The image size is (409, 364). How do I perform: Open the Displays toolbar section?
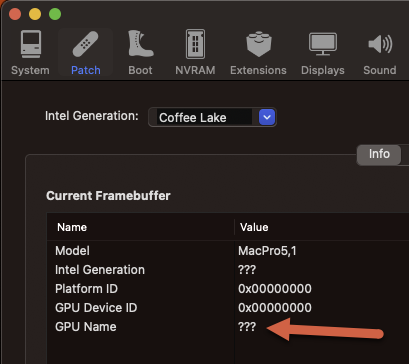pos(323,53)
